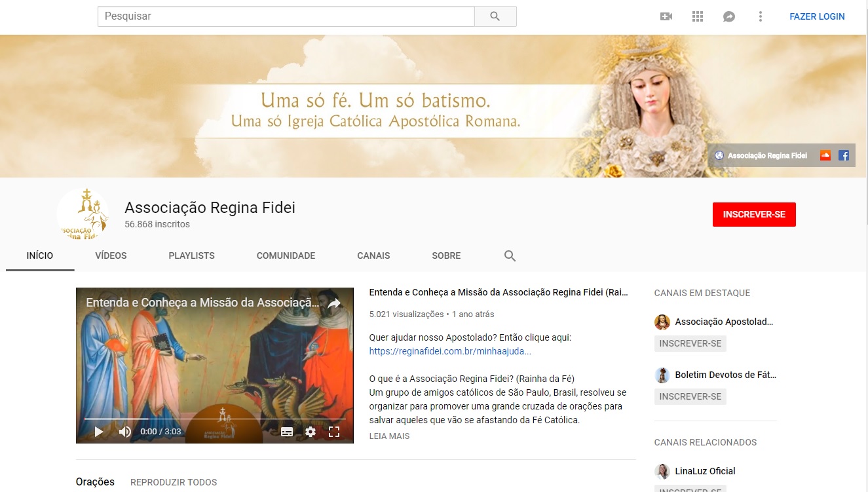Expand description with LEIA MAIS
This screenshot has width=868, height=492.
click(x=390, y=436)
